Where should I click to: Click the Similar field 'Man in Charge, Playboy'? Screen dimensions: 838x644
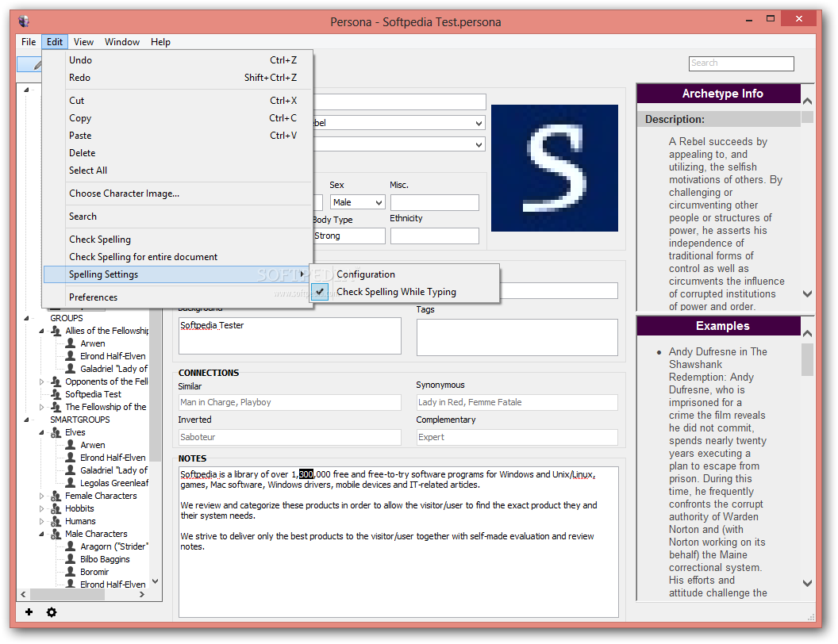click(x=290, y=402)
